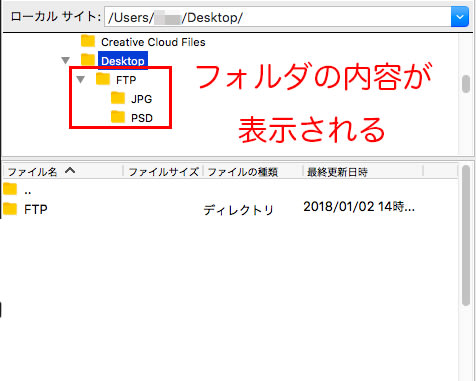Click the 2018/01/02 14時 date cell

359,207
